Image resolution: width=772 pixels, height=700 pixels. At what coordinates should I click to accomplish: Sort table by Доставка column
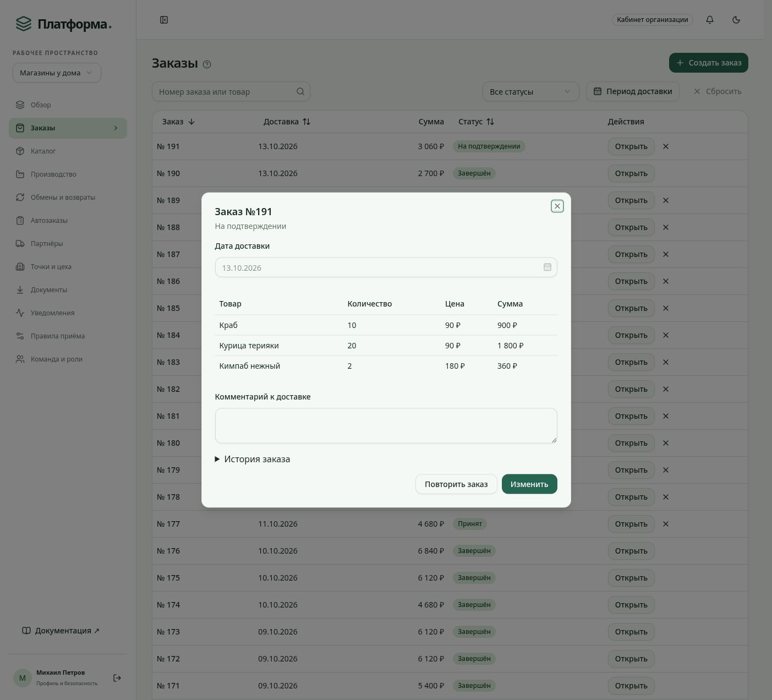point(287,122)
